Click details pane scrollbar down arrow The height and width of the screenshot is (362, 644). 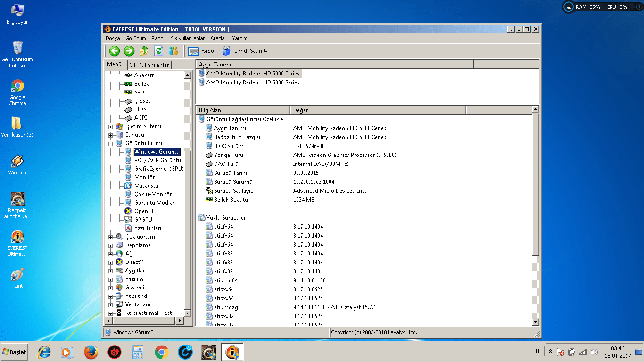[535, 322]
